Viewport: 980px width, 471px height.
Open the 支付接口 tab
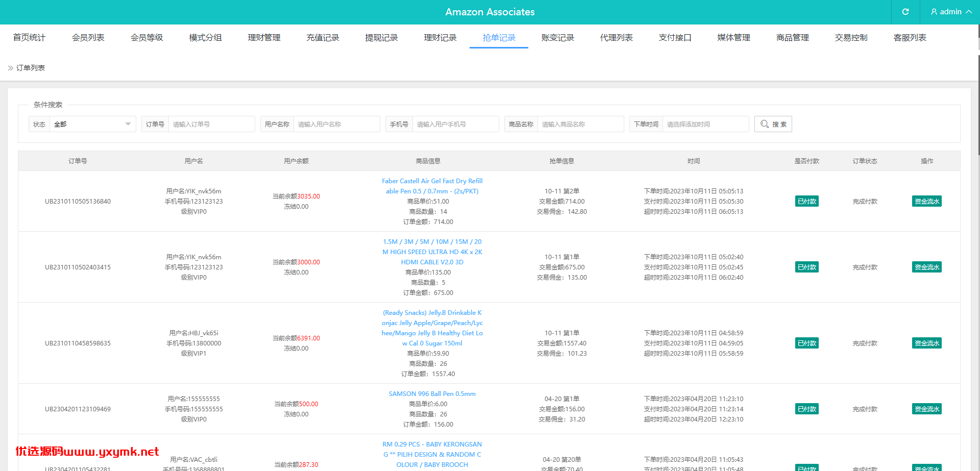(x=675, y=37)
